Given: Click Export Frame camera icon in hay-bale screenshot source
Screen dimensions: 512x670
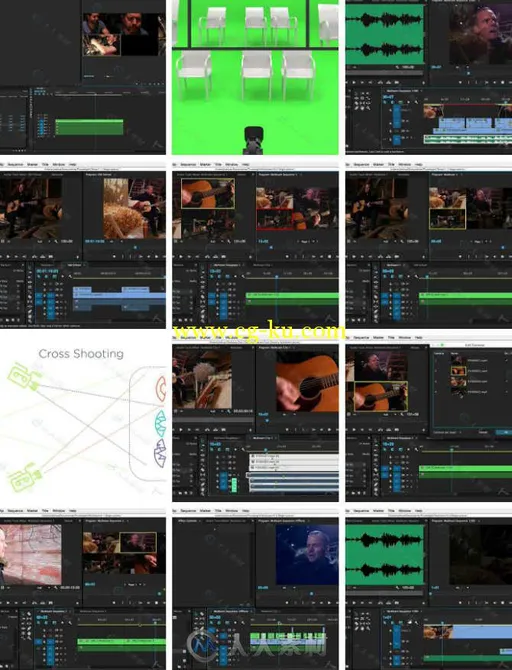Looking at the screenshot, I should [x=51, y=256].
